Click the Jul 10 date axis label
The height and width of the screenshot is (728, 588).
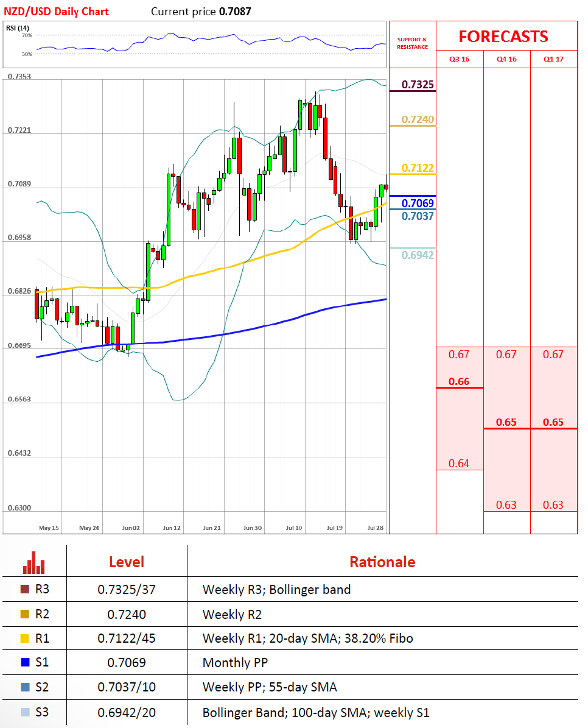coord(293,528)
